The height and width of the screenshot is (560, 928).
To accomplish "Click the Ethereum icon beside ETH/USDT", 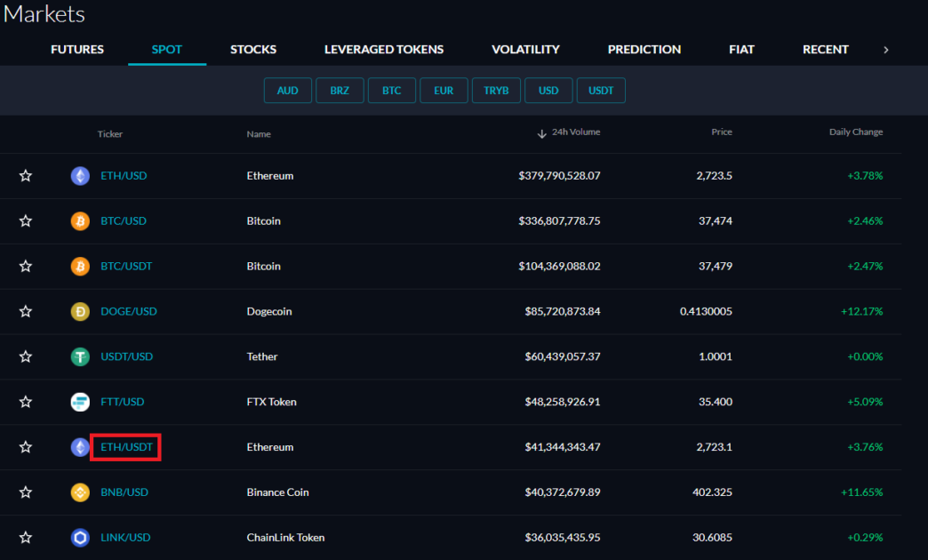I will point(80,447).
